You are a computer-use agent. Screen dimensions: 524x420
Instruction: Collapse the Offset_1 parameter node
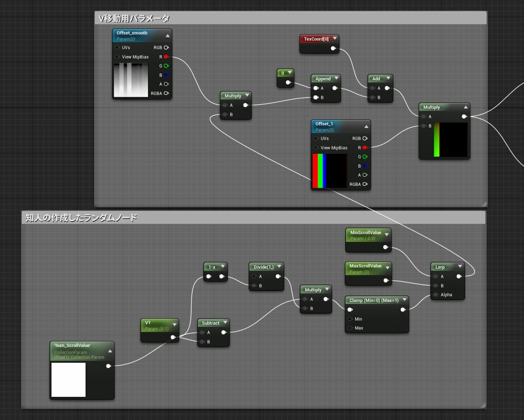[366, 126]
